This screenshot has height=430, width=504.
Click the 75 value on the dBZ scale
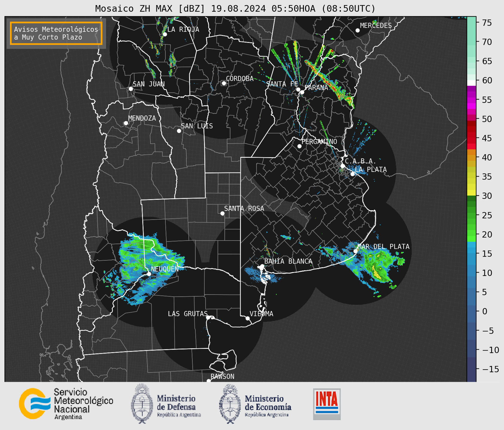(487, 23)
